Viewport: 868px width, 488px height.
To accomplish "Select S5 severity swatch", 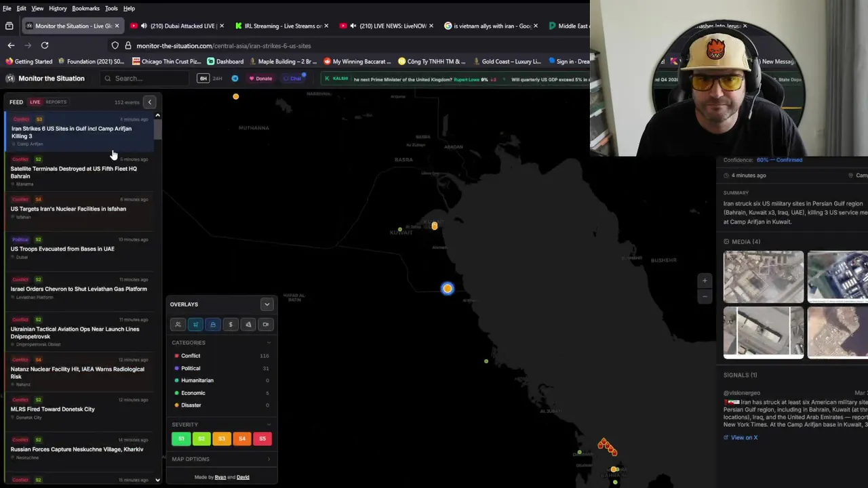I will pyautogui.click(x=262, y=439).
